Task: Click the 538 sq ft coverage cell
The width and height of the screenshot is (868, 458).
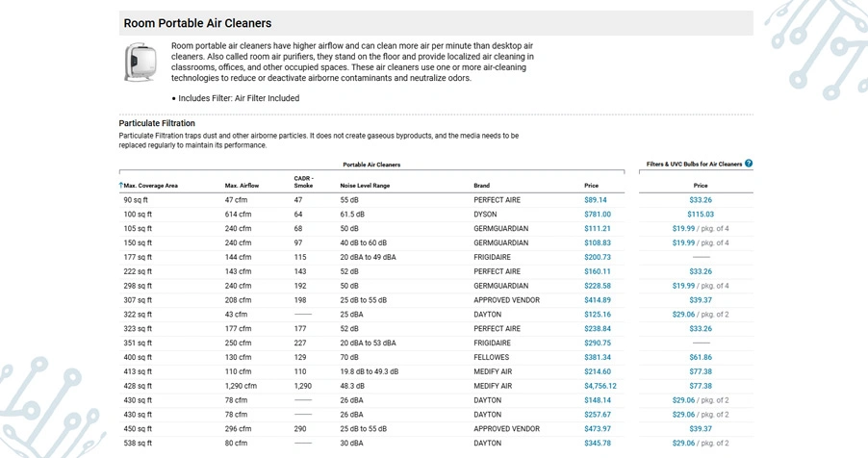Action: pyautogui.click(x=138, y=444)
